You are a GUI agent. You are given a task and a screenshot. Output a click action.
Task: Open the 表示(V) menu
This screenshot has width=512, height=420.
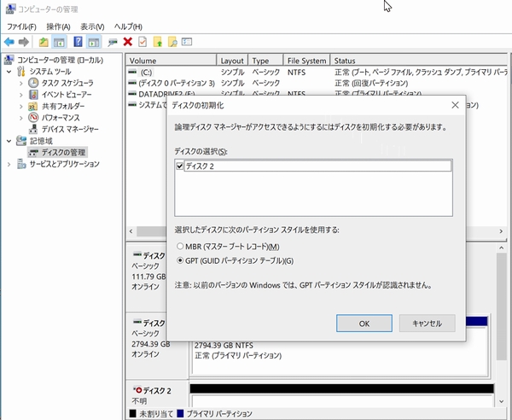pos(92,26)
